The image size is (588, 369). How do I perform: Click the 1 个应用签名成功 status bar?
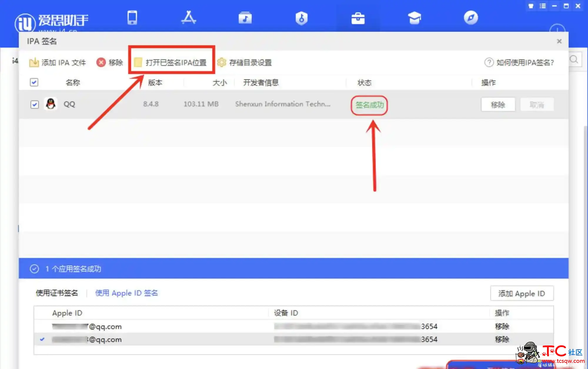tap(294, 269)
